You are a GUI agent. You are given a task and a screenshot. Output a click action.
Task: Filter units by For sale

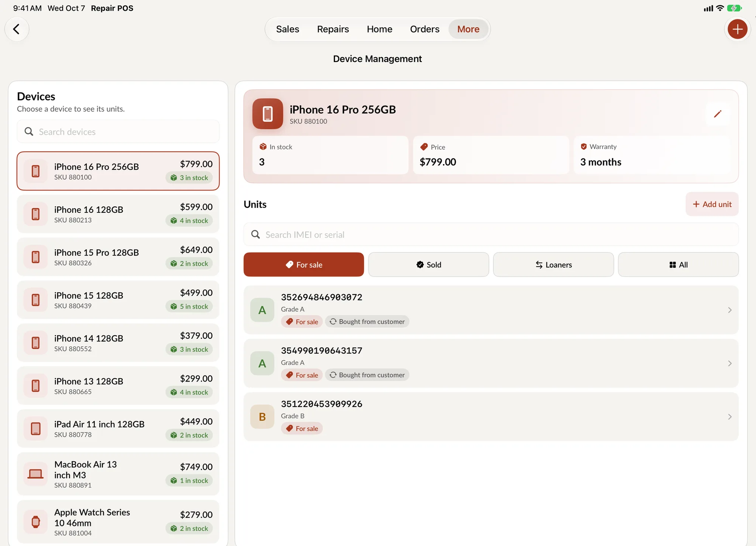(304, 265)
